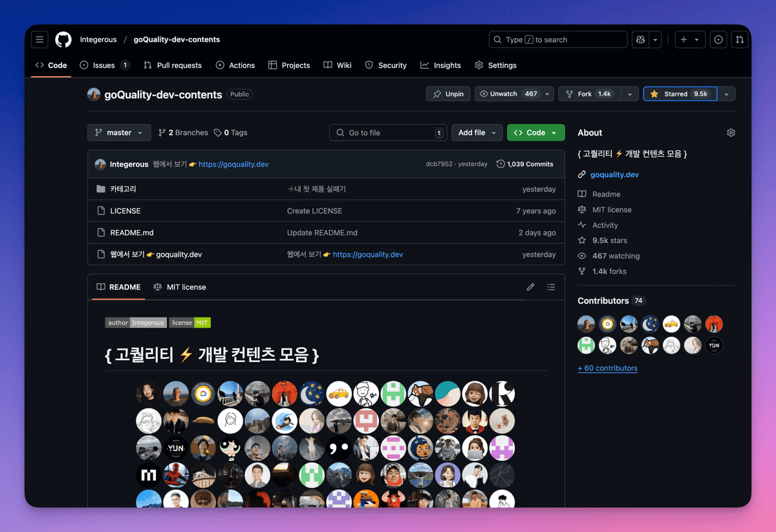Open the 0 Tags link
The image size is (776, 532).
coord(231,133)
